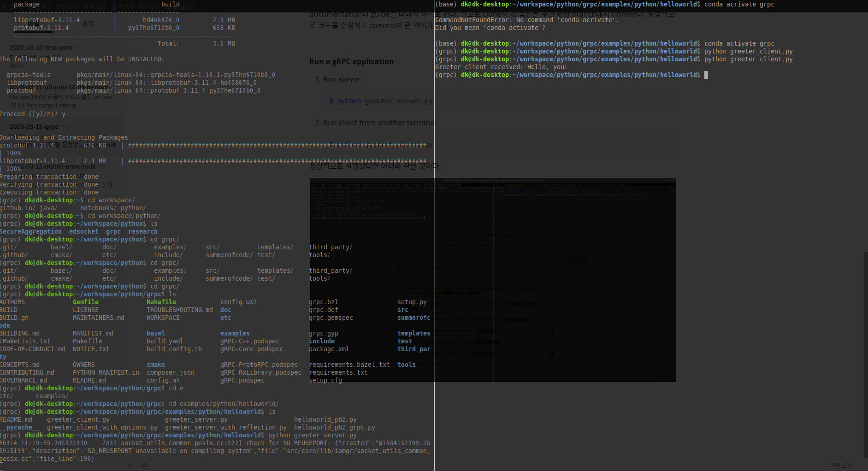Switch to the 개략 outline sidebar tab
Image resolution: width=868 pixels, height=471 pixels.
pos(88,24)
